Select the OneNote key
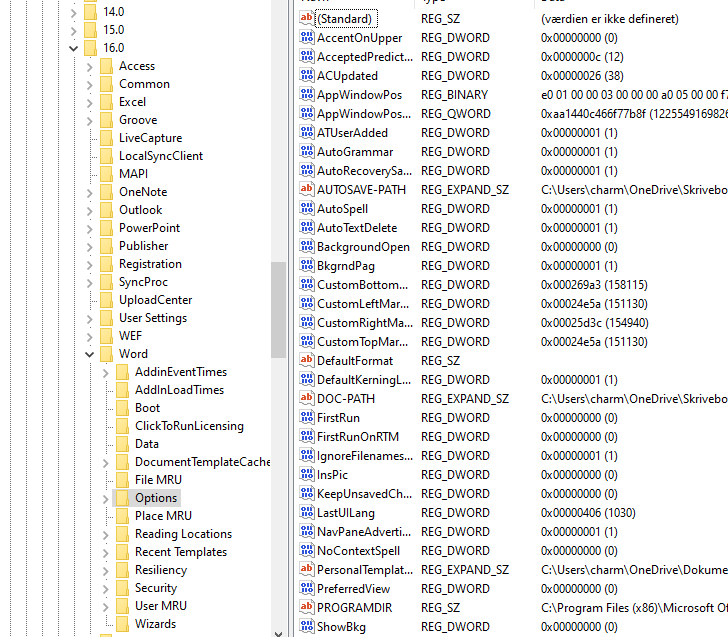This screenshot has height=637, width=728. click(143, 192)
